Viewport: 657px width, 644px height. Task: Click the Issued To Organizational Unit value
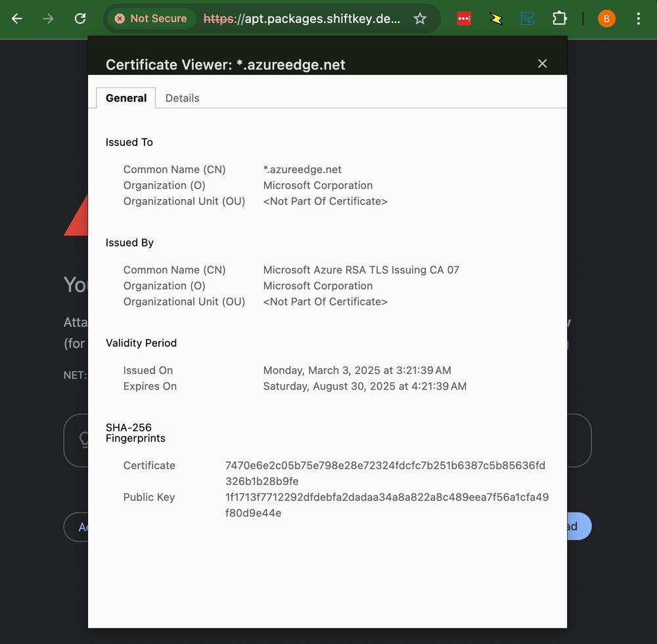pos(325,201)
